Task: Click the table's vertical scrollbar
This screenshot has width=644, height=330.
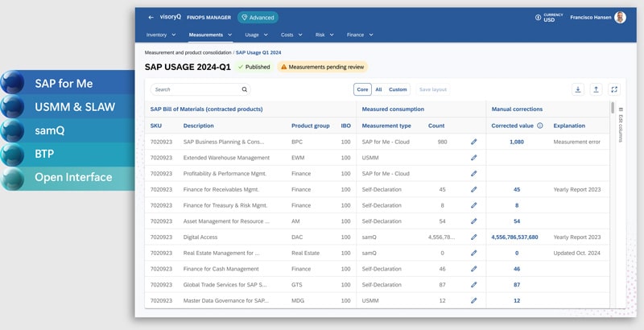Action: tap(613, 108)
